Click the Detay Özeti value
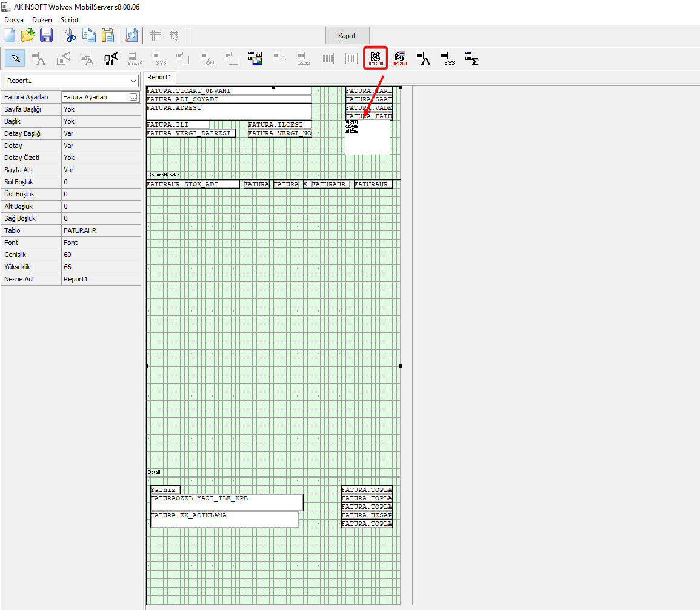700x610 pixels. point(101,158)
